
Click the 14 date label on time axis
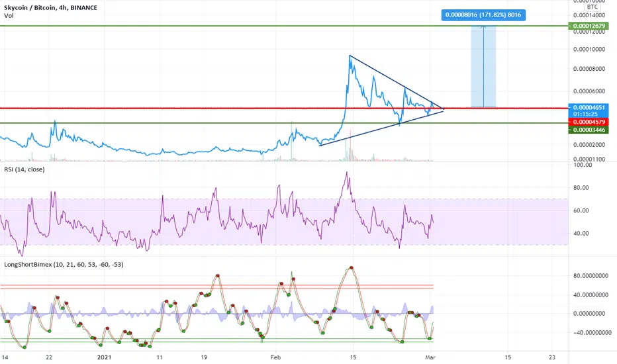tap(5, 357)
